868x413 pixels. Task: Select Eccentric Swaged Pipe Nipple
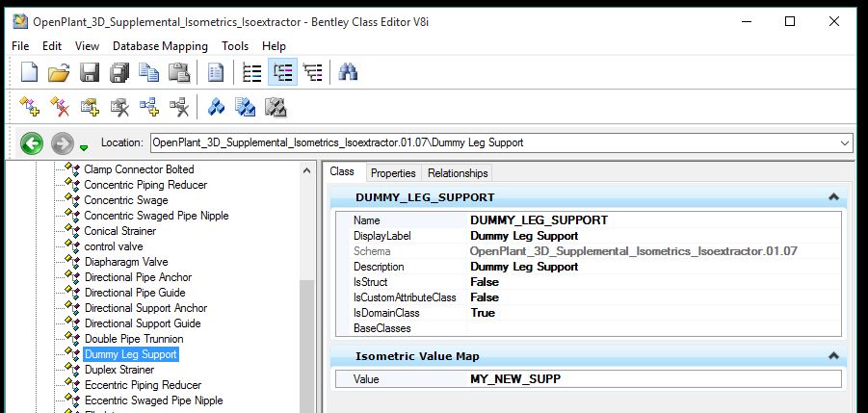click(x=154, y=400)
